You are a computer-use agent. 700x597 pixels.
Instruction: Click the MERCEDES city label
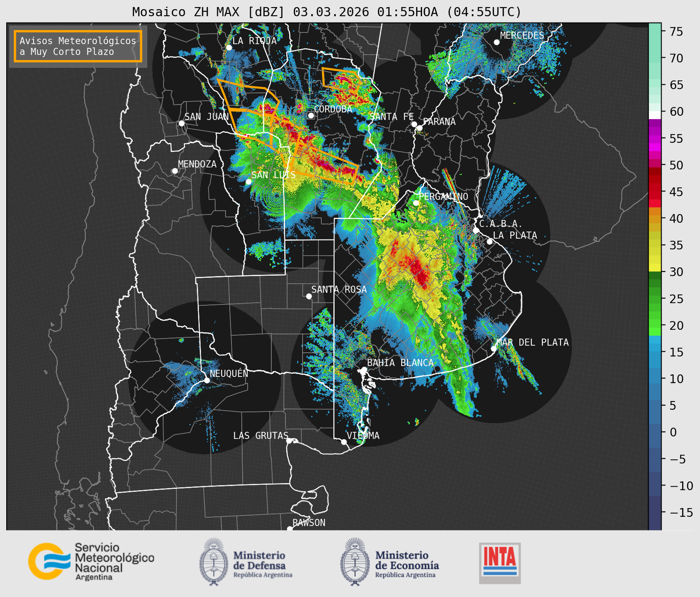[x=522, y=35]
